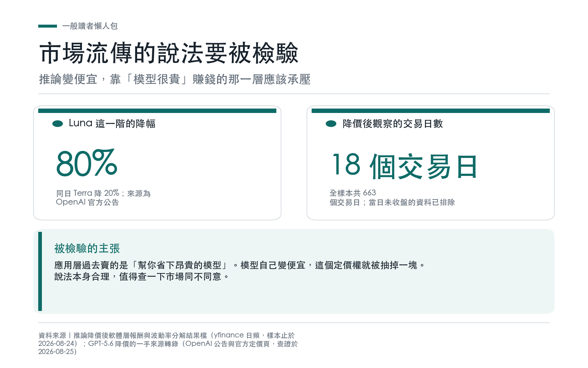The image size is (588, 368).
Task: Click the sentence starting 應用層過去賣的是
Action: pyautogui.click(x=239, y=265)
